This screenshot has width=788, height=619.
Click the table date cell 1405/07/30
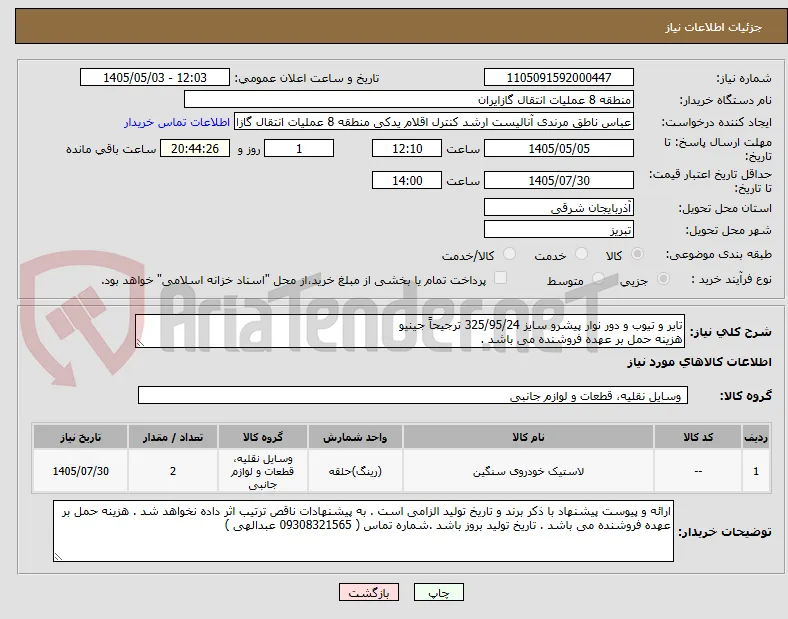80,471
